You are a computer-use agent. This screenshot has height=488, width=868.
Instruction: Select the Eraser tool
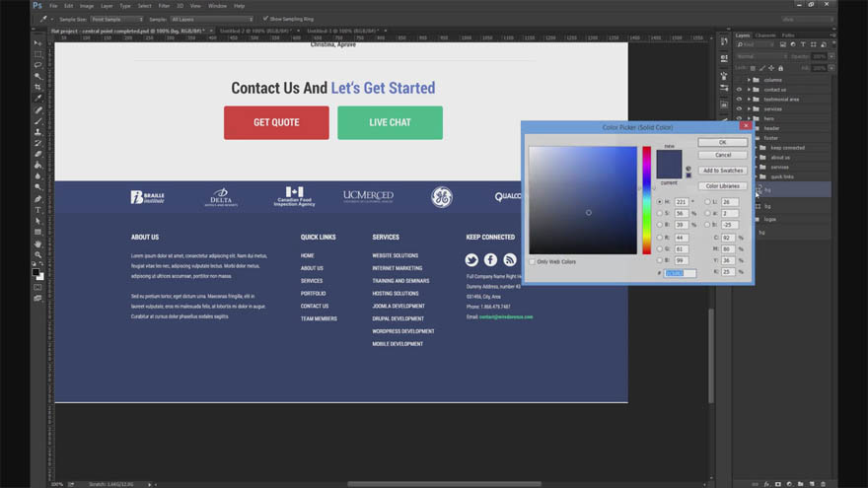(37, 155)
